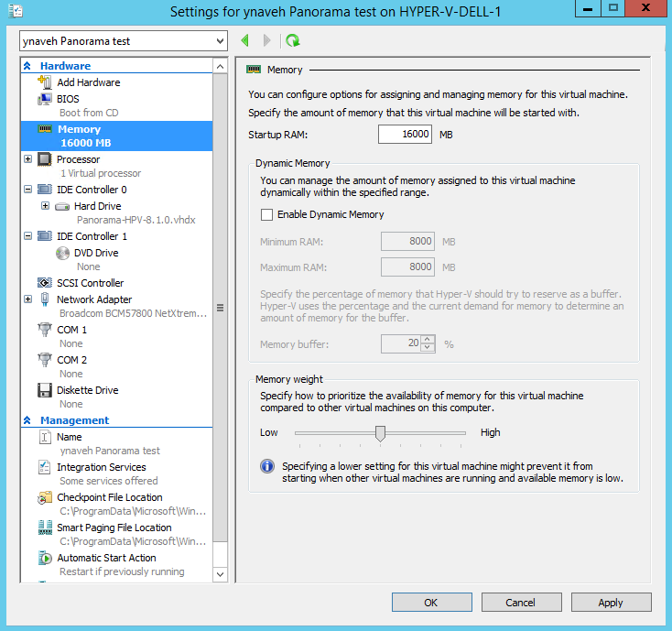The width and height of the screenshot is (672, 631).
Task: Click the green back arrow icon
Action: click(x=245, y=41)
